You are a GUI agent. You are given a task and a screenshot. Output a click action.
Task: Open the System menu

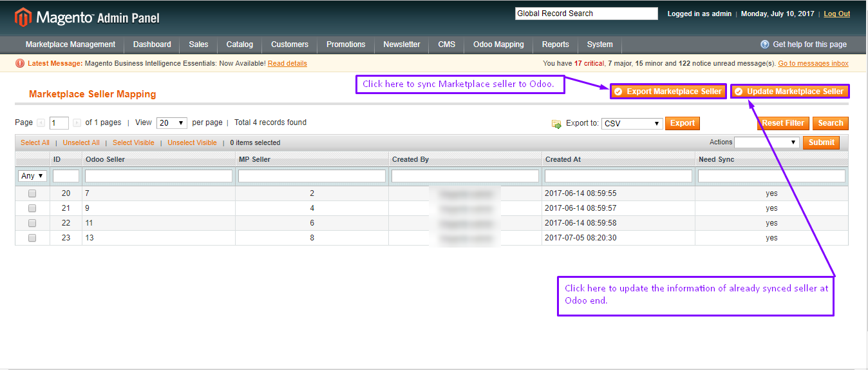click(x=599, y=44)
